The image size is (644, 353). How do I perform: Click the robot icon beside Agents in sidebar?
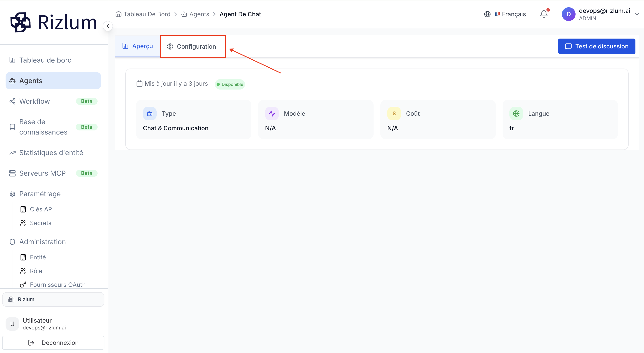click(x=12, y=81)
